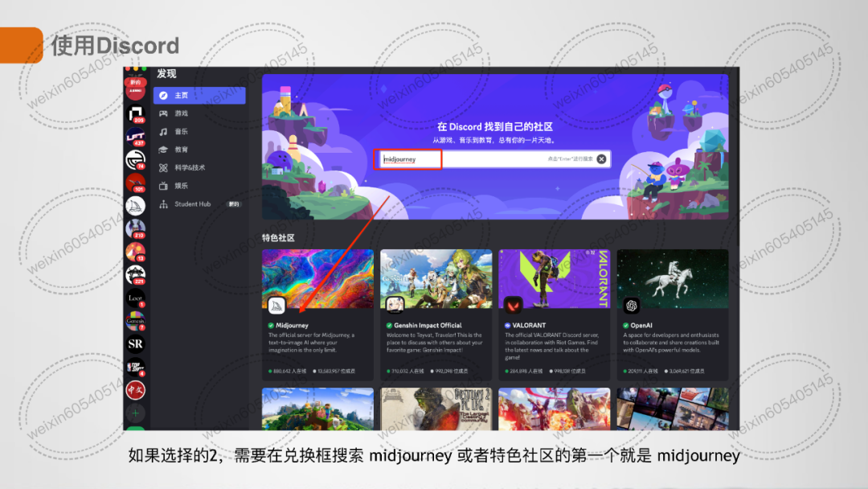
Task: Open the Loot server in sidebar
Action: pos(135,298)
